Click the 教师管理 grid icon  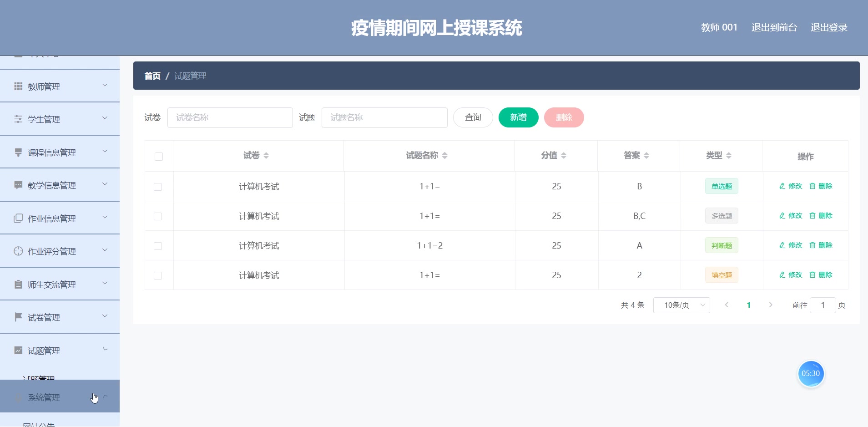(x=18, y=86)
